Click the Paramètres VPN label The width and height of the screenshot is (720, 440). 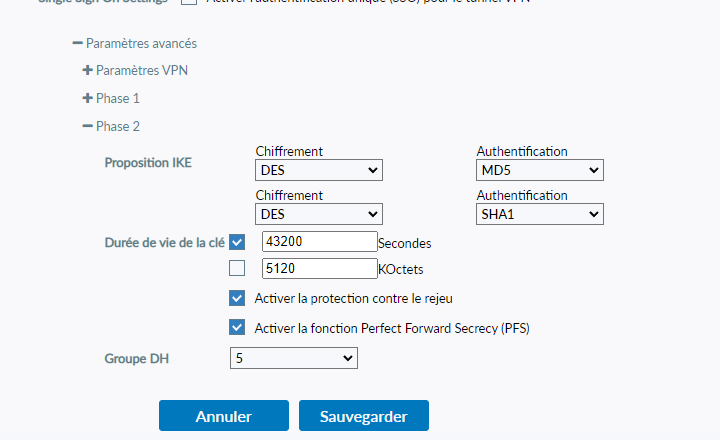click(141, 70)
